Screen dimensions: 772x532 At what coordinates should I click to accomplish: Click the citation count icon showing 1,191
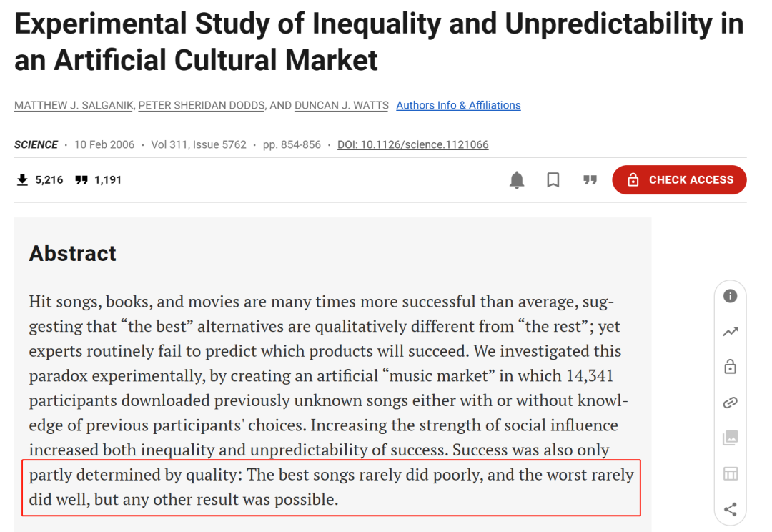coord(81,179)
